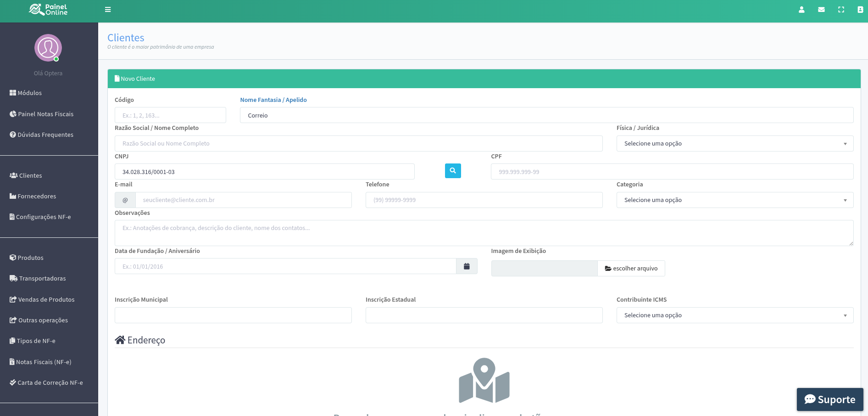
Task: Click the CNPJ search magnifier button
Action: (453, 171)
